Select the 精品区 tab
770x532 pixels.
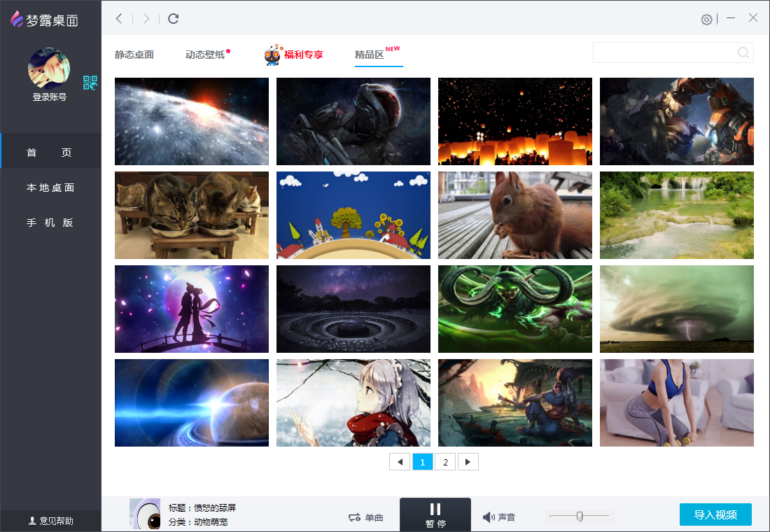pyautogui.click(x=370, y=55)
